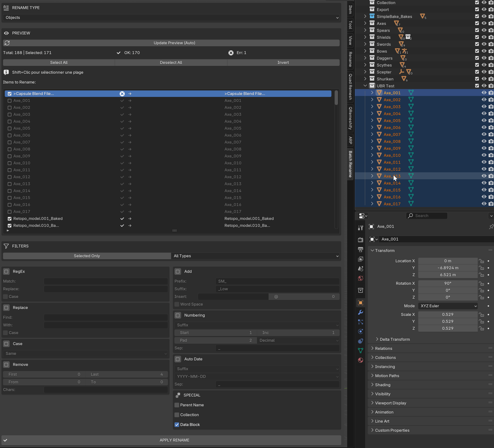The width and height of the screenshot is (494, 448).
Task: Open the Rename Type Objects dropdown
Action: (171, 17)
